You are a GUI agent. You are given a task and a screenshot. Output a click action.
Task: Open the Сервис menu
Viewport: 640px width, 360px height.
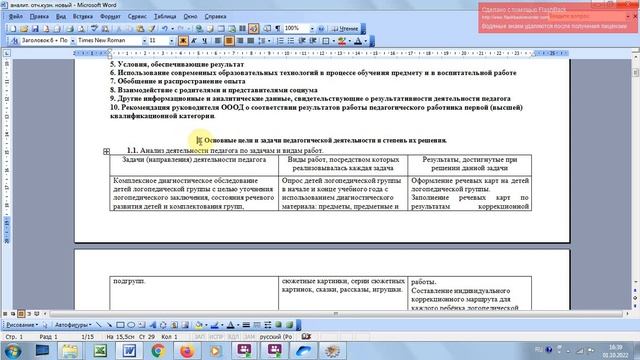coord(137,17)
